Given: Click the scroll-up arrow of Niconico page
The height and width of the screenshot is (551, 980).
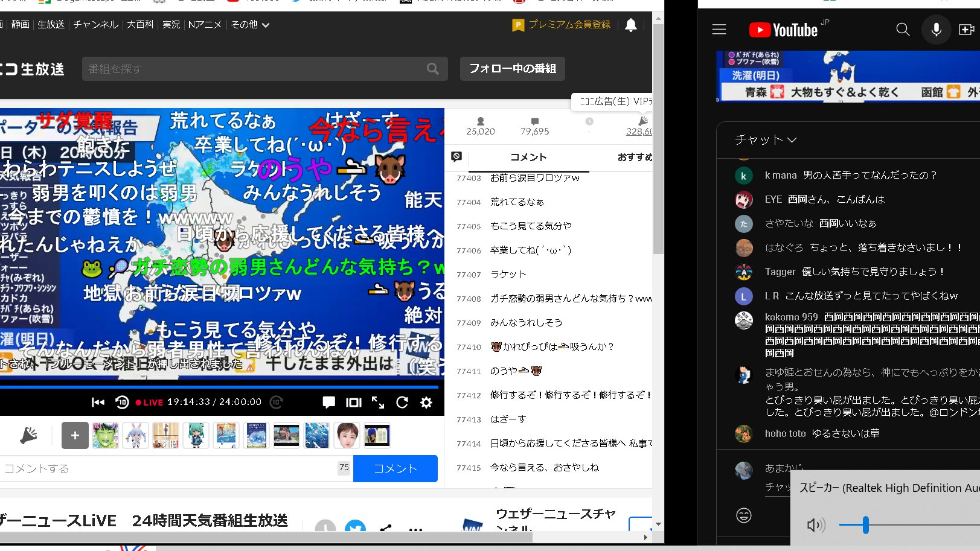Looking at the screenshot, I should coord(658,19).
